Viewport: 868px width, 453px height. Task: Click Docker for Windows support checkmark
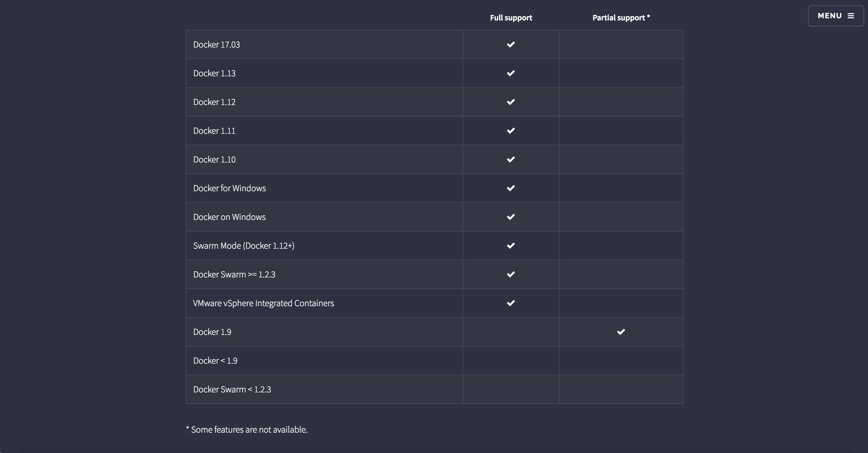pos(511,188)
